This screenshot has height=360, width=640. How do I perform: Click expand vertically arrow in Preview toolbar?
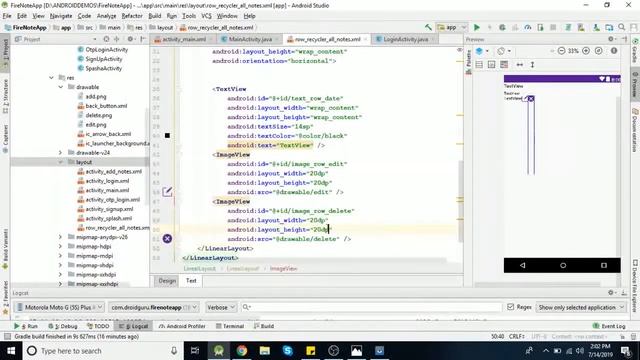click(532, 64)
